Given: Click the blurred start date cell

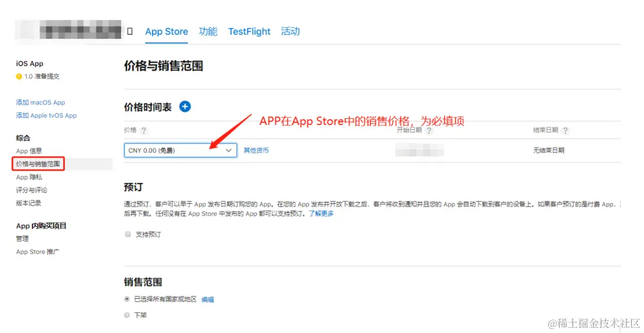Looking at the screenshot, I should pos(419,151).
